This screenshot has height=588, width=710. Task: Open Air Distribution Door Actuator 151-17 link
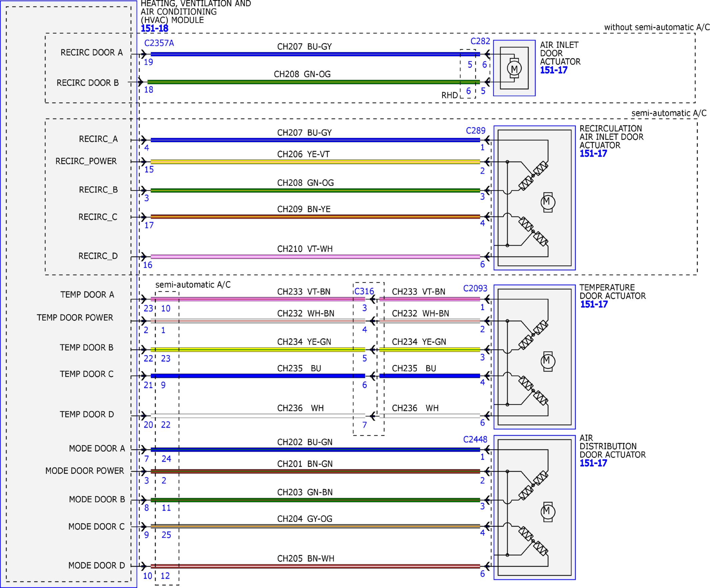pyautogui.click(x=593, y=463)
